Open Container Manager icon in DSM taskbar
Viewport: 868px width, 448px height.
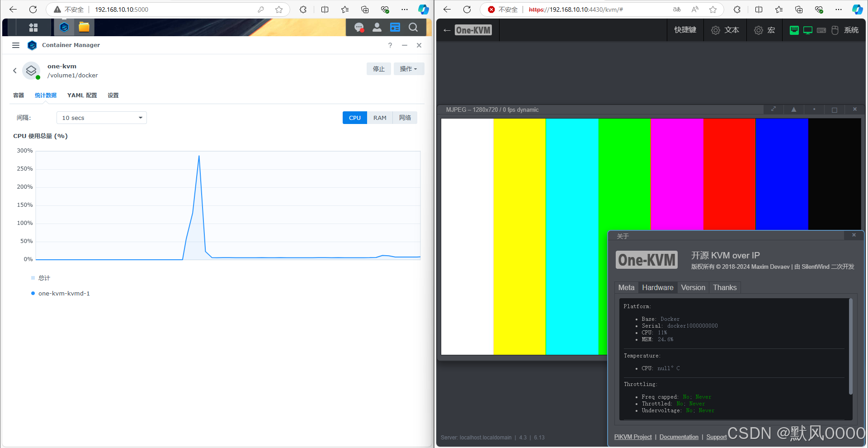click(64, 27)
